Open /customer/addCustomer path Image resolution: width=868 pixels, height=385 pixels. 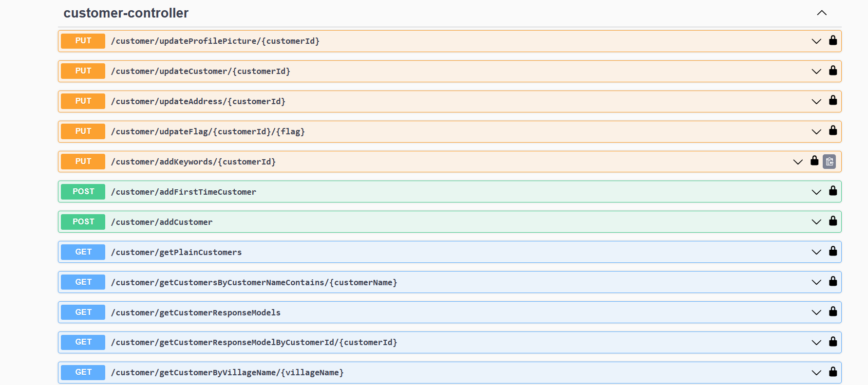[x=162, y=222]
